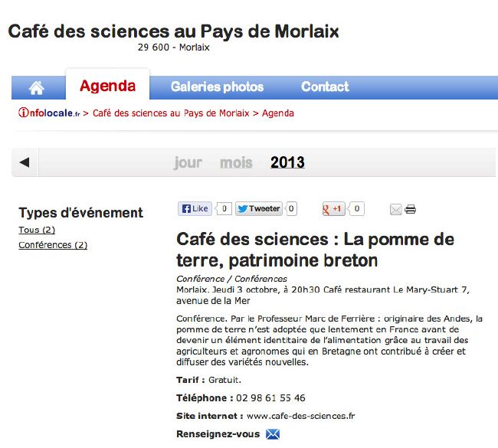
Task: Send event by email envelope icon
Action: (396, 210)
